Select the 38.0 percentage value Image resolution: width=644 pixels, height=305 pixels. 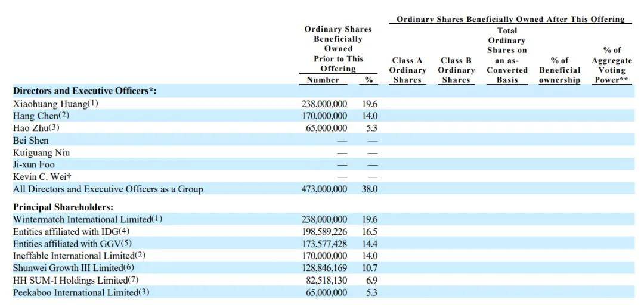[x=369, y=189]
